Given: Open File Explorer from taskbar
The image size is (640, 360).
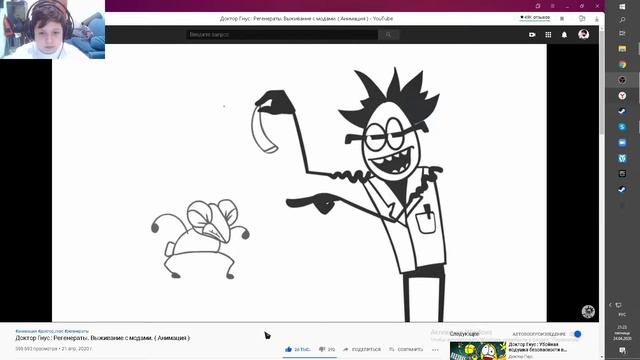Looking at the screenshot, I should click(x=622, y=49).
